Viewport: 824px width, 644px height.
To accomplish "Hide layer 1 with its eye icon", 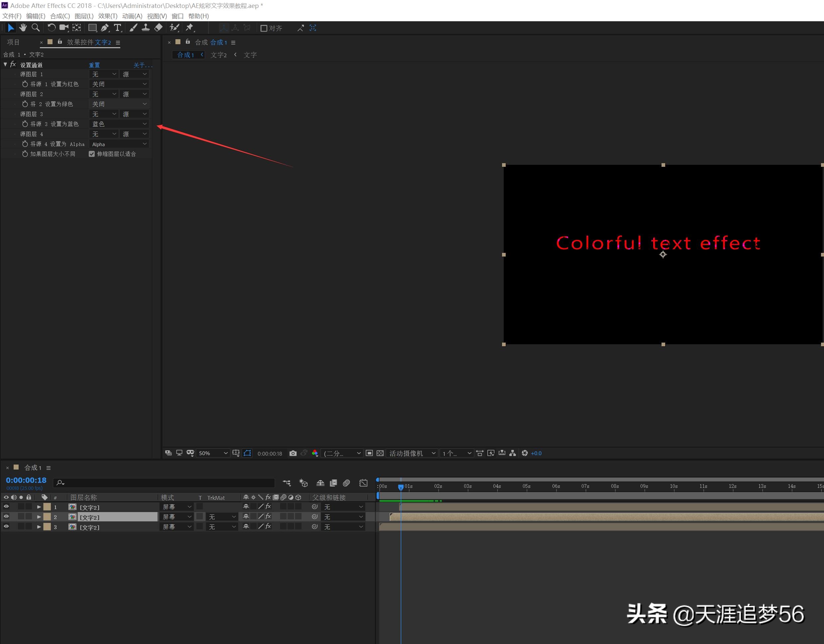I will click(6, 507).
